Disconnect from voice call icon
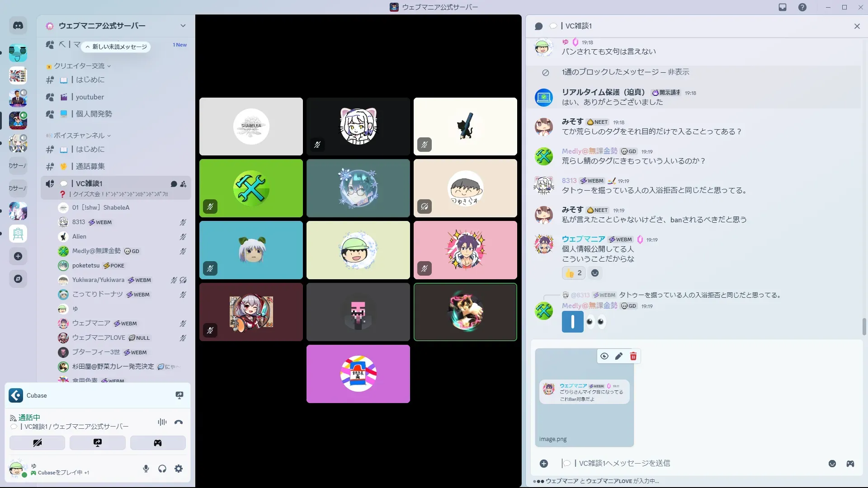The height and width of the screenshot is (488, 868). point(179,422)
